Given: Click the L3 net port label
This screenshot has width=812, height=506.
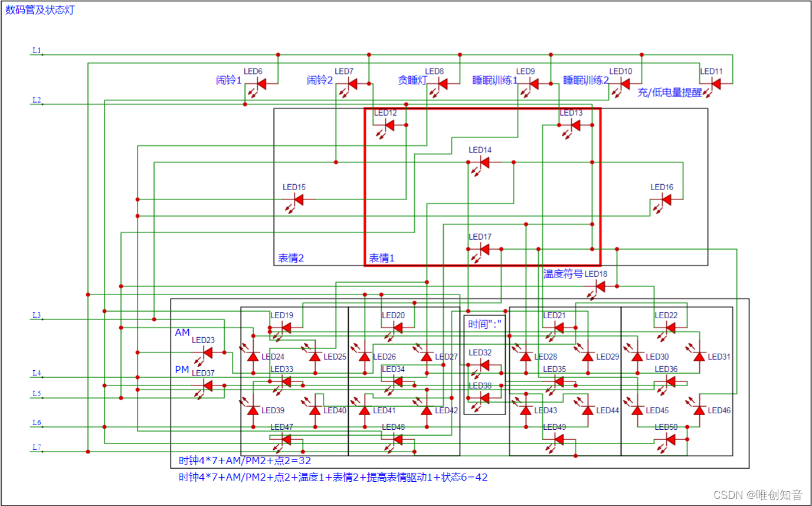Looking at the screenshot, I should click(37, 315).
